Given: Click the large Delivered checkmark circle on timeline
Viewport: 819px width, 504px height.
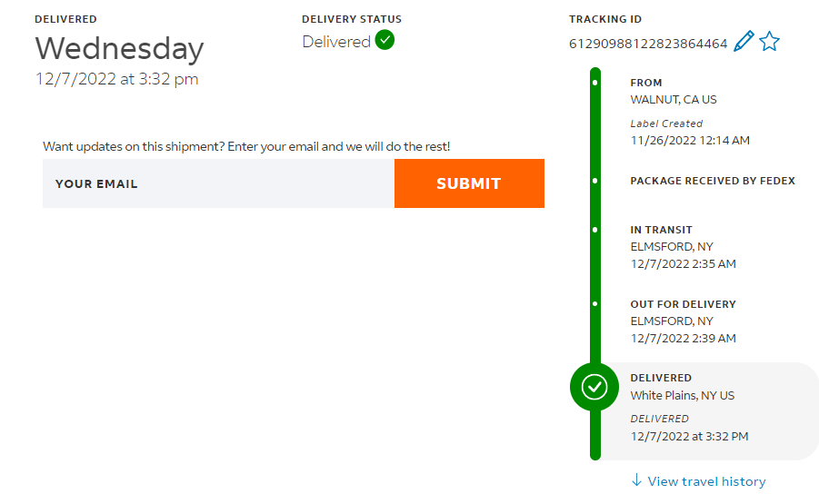Looking at the screenshot, I should click(x=594, y=388).
